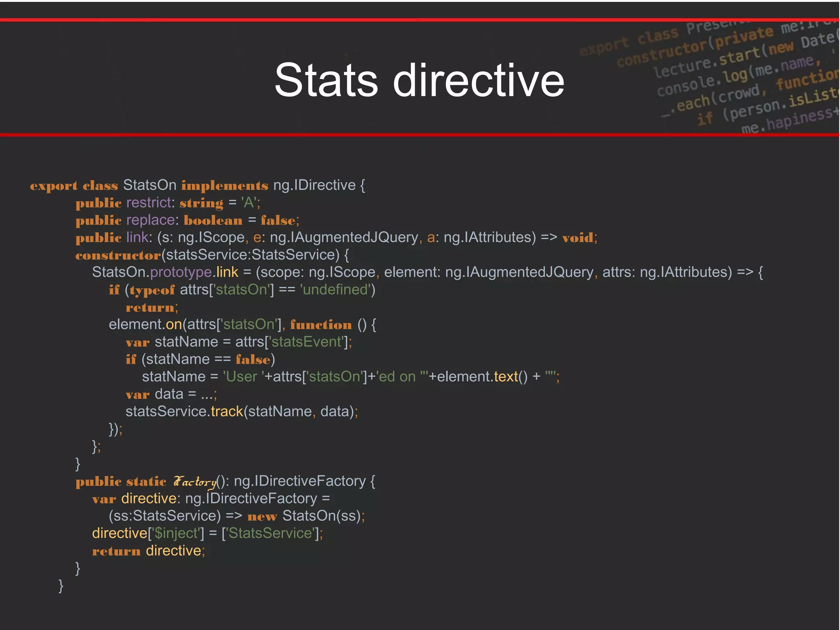
Task: Click the 'boolean' type keyword
Action: click(x=213, y=220)
